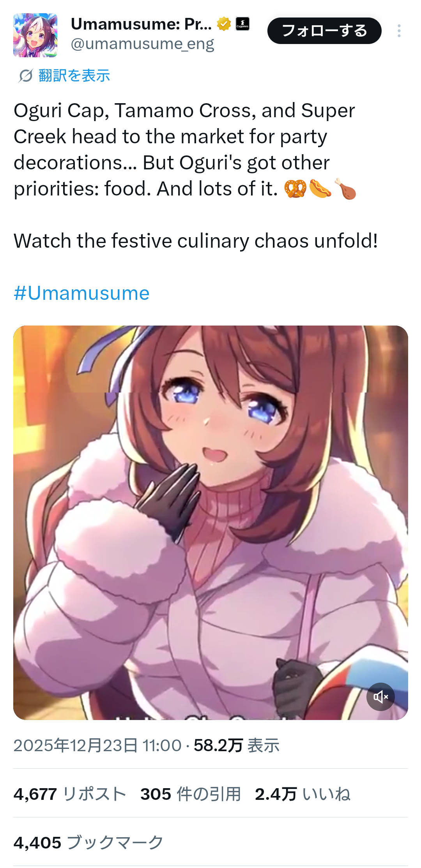
Task: Open the Umamusume profile avatar
Action: [35, 35]
